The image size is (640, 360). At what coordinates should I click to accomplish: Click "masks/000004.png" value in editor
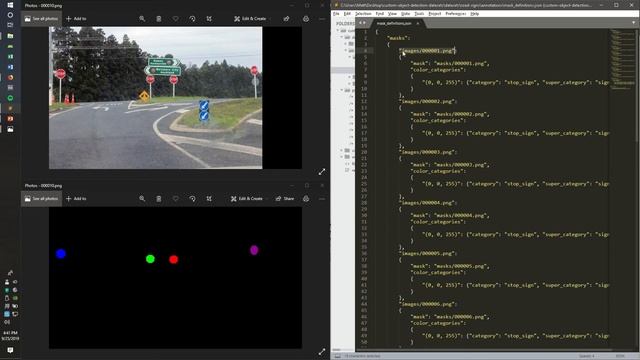coord(461,216)
